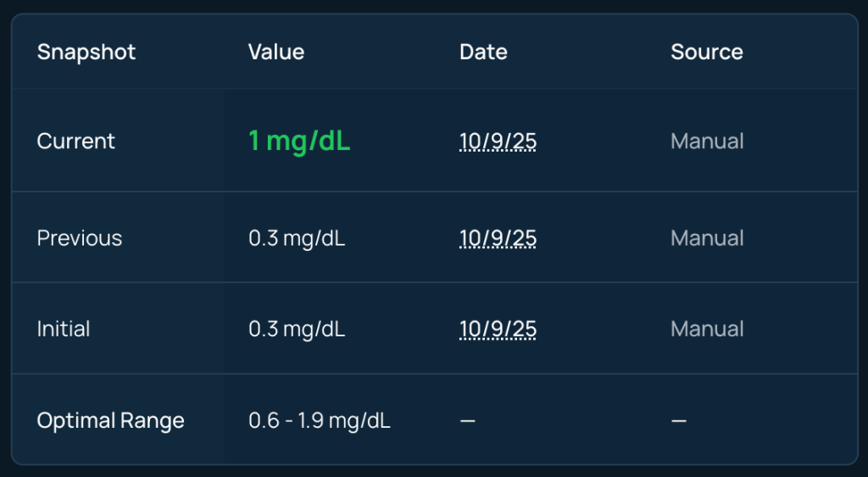Select the Initial row label

point(64,329)
